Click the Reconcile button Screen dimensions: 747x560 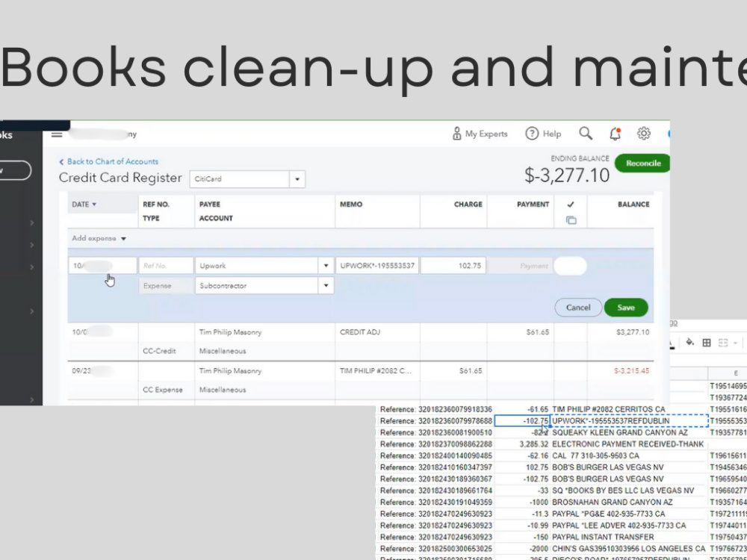coord(642,164)
